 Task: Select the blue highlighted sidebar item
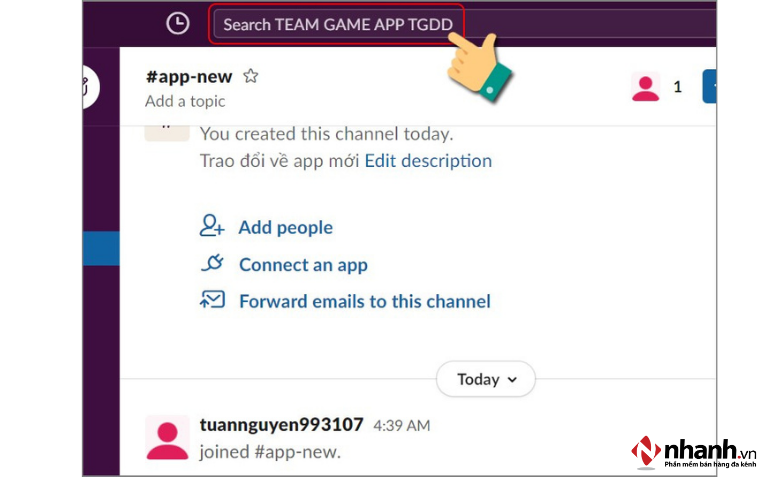[100, 248]
